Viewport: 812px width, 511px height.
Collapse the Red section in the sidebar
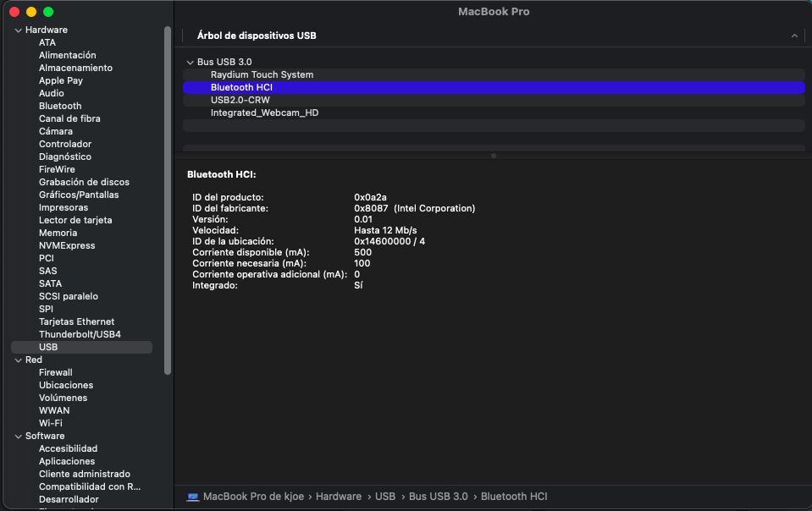point(18,359)
